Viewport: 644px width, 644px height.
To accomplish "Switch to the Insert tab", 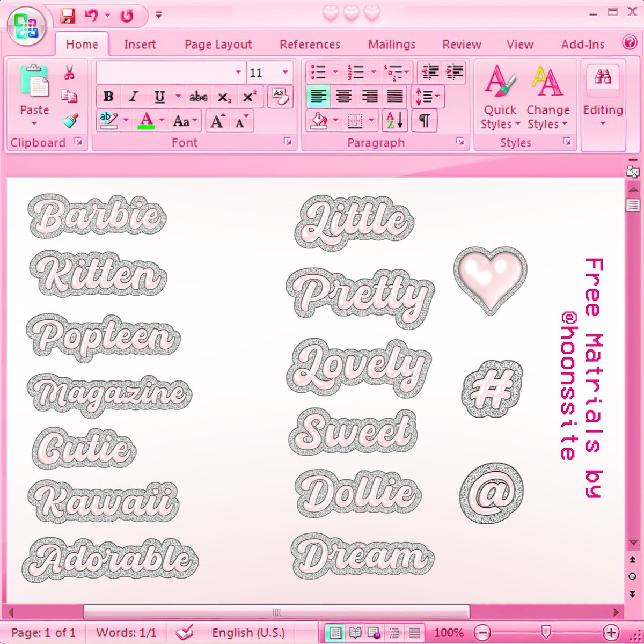I will [x=140, y=45].
